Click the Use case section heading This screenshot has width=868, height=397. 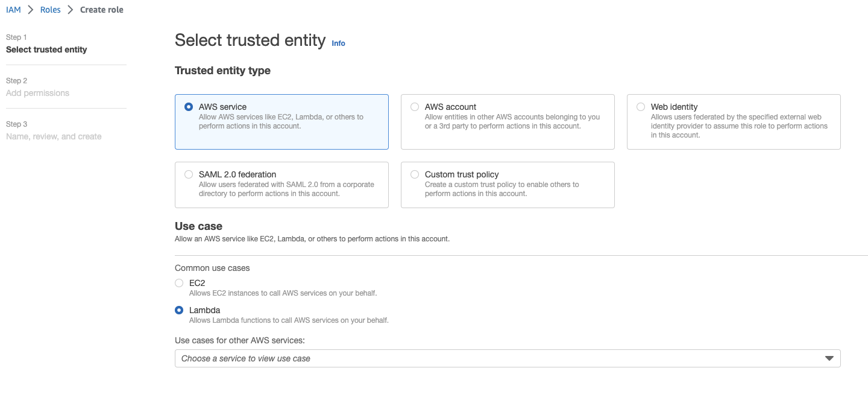[x=198, y=226]
